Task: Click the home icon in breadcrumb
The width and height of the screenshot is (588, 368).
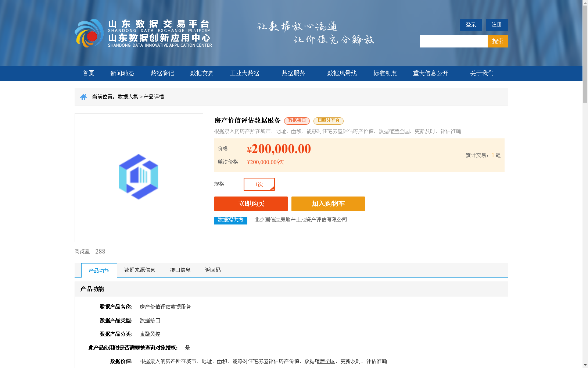Action: coord(83,97)
